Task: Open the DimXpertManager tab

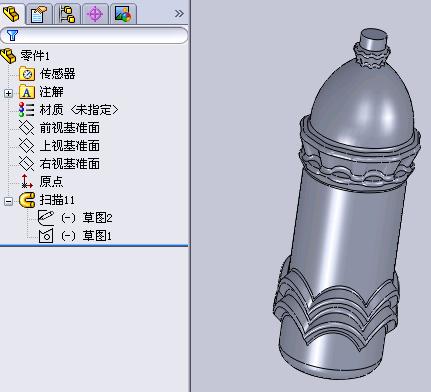Action: tap(95, 14)
